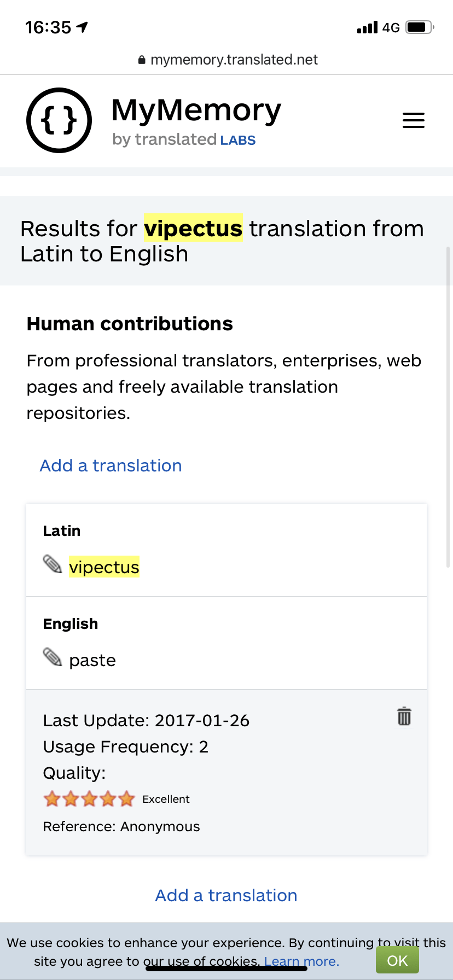The image size is (453, 980).
Task: Click the pencil icon beside vipectus
Action: pyautogui.click(x=53, y=564)
